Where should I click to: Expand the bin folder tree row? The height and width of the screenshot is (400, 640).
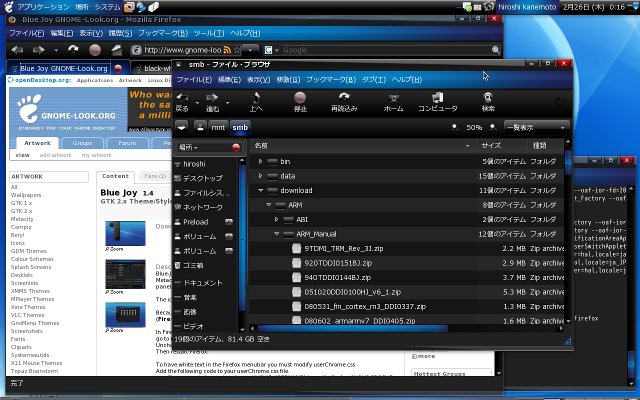point(261,161)
